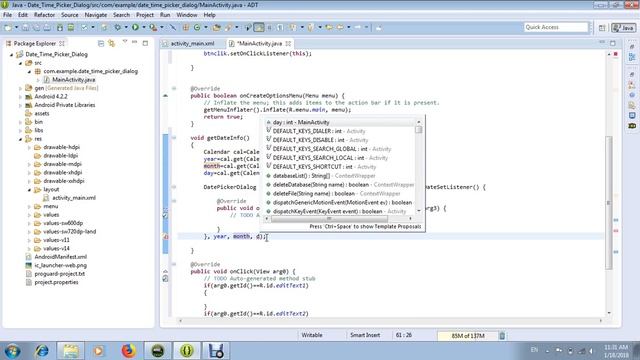Switch to the activity_main.xml editor tab
The width and height of the screenshot is (640, 360).
pyautogui.click(x=192, y=43)
